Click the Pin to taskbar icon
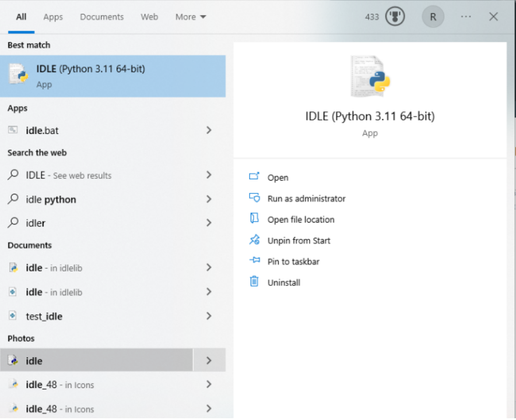The width and height of the screenshot is (516, 420). 254,260
